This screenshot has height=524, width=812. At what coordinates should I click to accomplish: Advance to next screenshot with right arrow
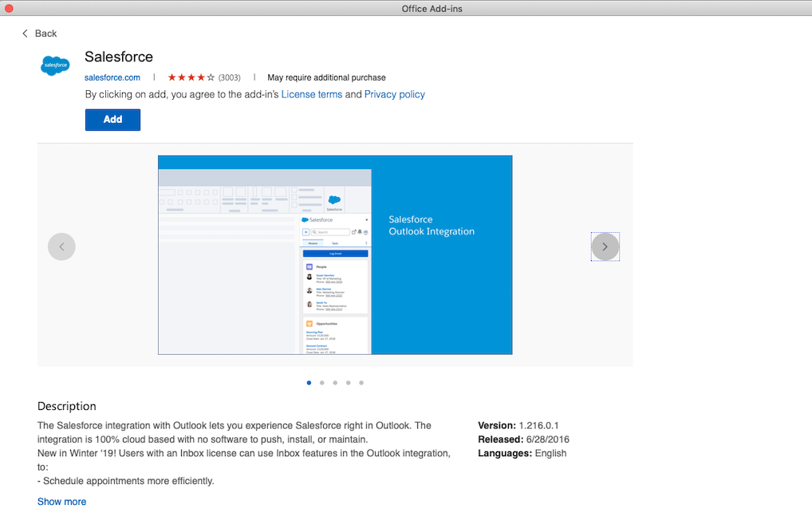[x=605, y=246]
